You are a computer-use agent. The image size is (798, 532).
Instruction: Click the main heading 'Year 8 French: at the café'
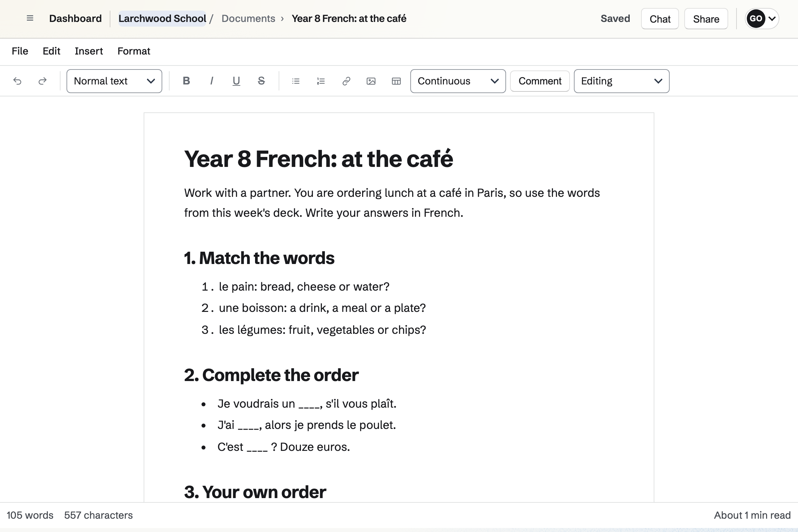coord(319,159)
